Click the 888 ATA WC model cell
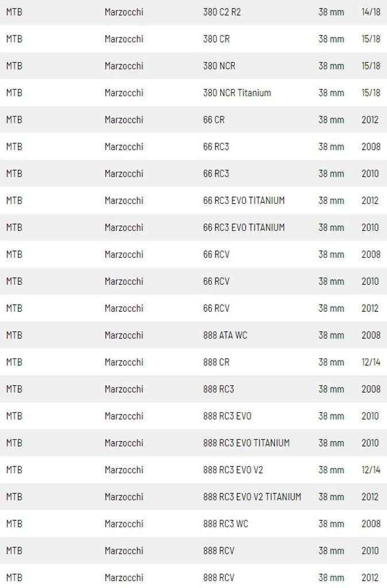Viewport: 387px width, 588px height. (x=225, y=335)
